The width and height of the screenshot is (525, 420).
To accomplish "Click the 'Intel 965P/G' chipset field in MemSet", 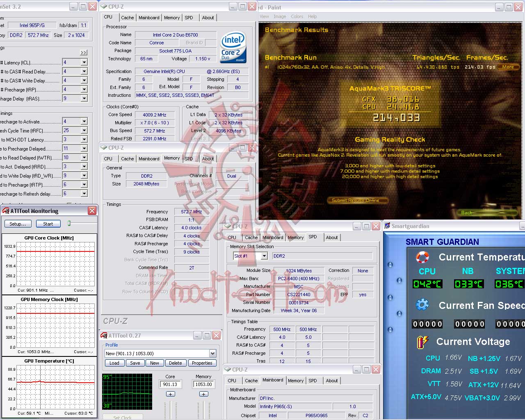I will tap(32, 25).
